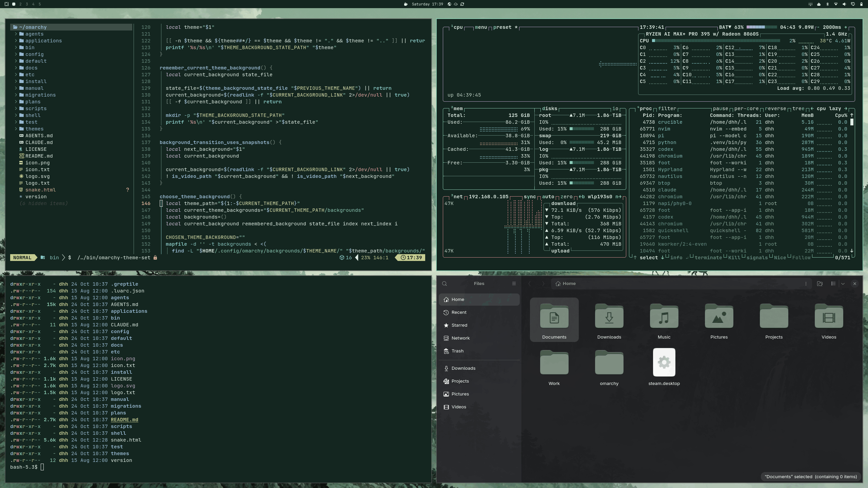Viewport: 868px width, 488px height.
Task: Toggle reverse sorting in the btop proc panel
Action: (775, 108)
